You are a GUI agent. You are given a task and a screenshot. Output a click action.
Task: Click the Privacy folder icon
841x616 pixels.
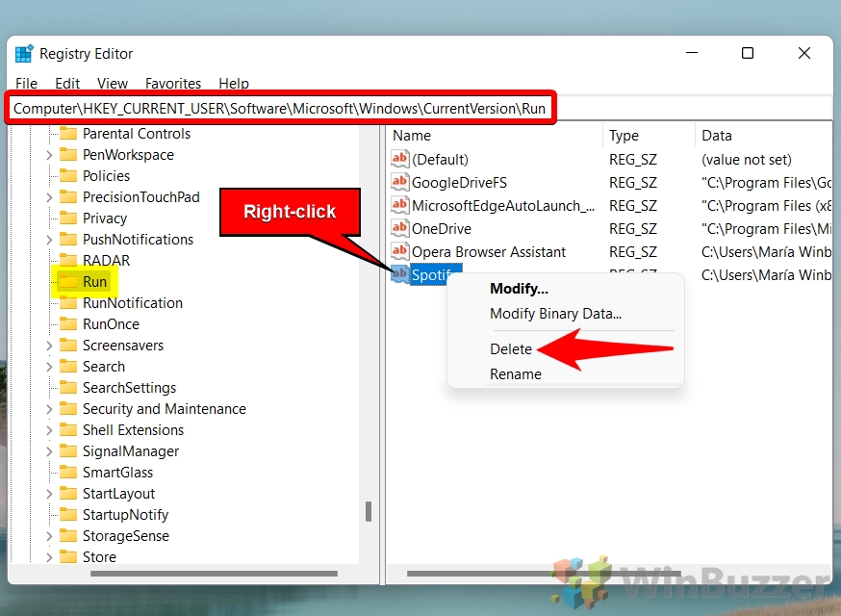click(x=68, y=218)
